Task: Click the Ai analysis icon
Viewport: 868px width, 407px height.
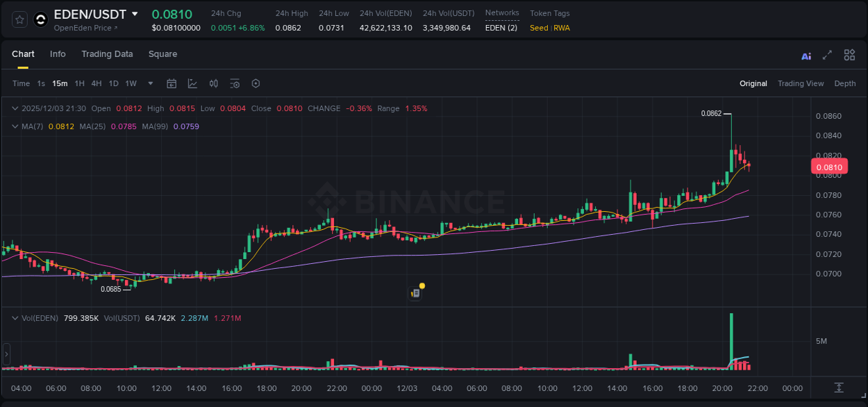Action: pyautogui.click(x=806, y=55)
